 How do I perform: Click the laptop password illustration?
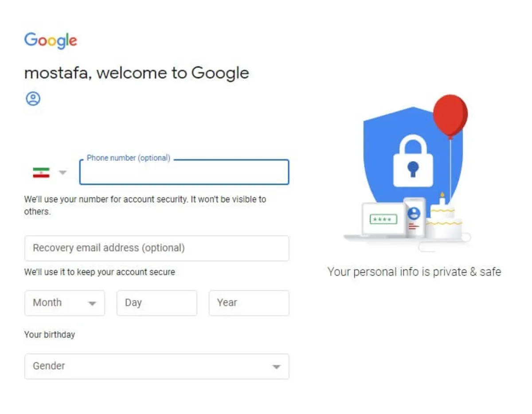click(x=384, y=219)
